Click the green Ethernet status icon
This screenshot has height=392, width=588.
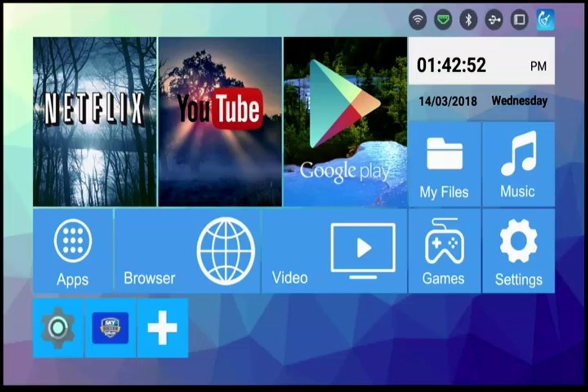pos(443,20)
